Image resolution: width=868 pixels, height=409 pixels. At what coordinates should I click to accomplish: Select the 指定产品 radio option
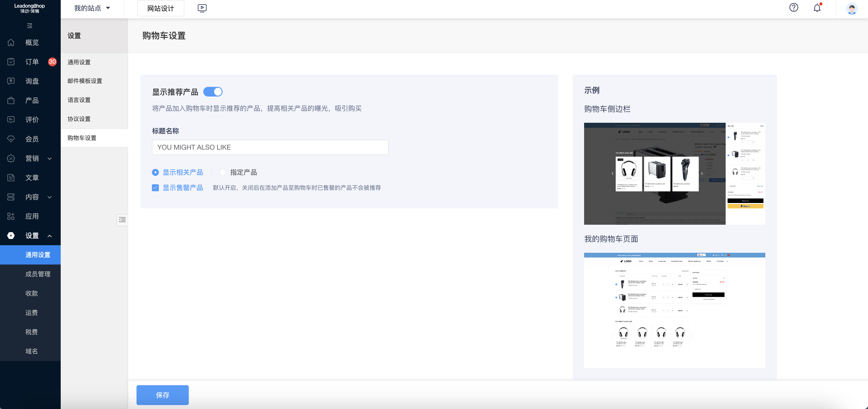click(x=223, y=172)
